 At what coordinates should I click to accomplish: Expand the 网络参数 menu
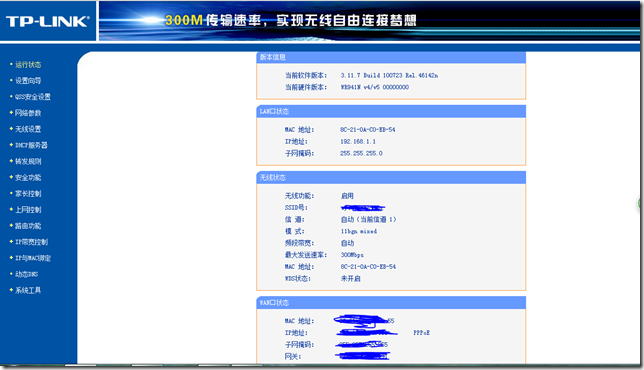coord(28,113)
